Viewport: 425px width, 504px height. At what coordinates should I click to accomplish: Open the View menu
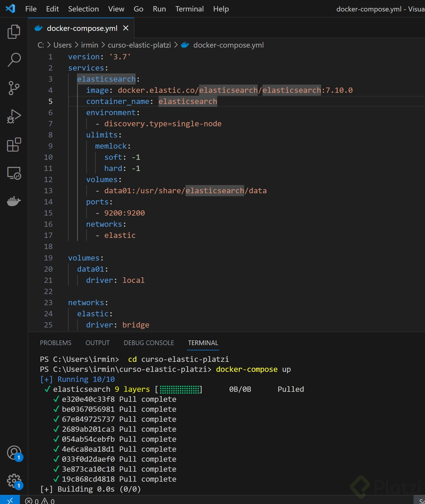[116, 9]
